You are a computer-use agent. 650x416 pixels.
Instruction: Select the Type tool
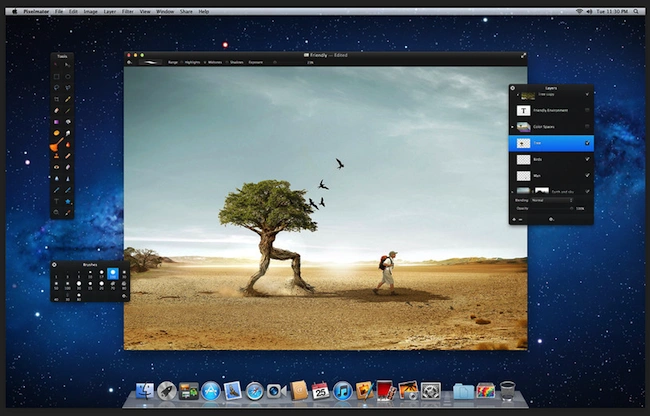click(56, 201)
